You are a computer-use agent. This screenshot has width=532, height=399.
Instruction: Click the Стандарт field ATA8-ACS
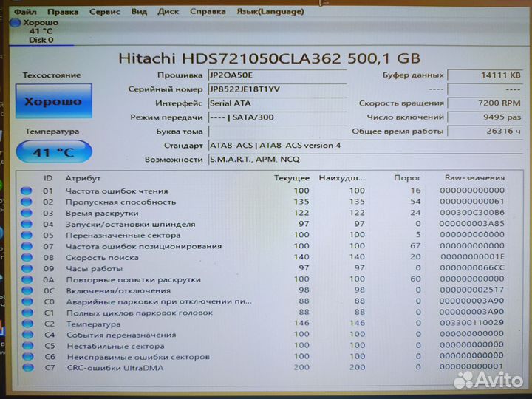366,146
